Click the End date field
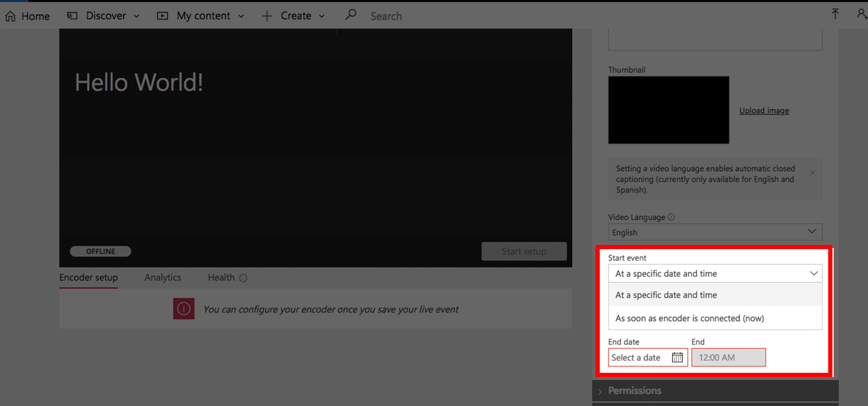This screenshot has width=868, height=406. [x=648, y=357]
